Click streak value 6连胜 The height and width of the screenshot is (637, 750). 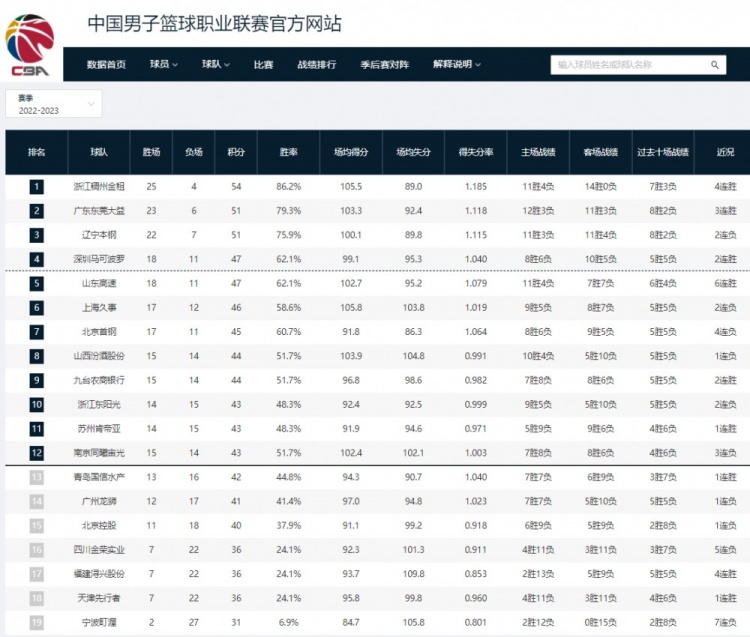[726, 283]
